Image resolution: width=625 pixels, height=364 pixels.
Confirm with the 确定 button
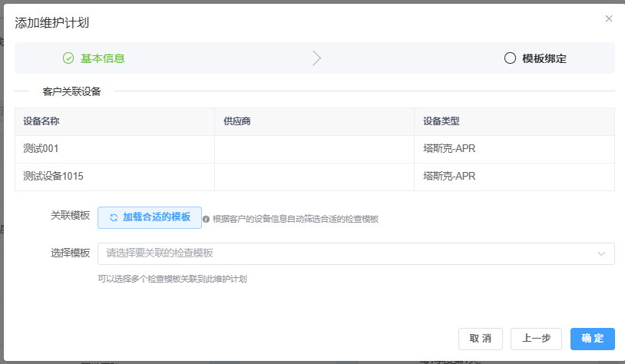592,339
